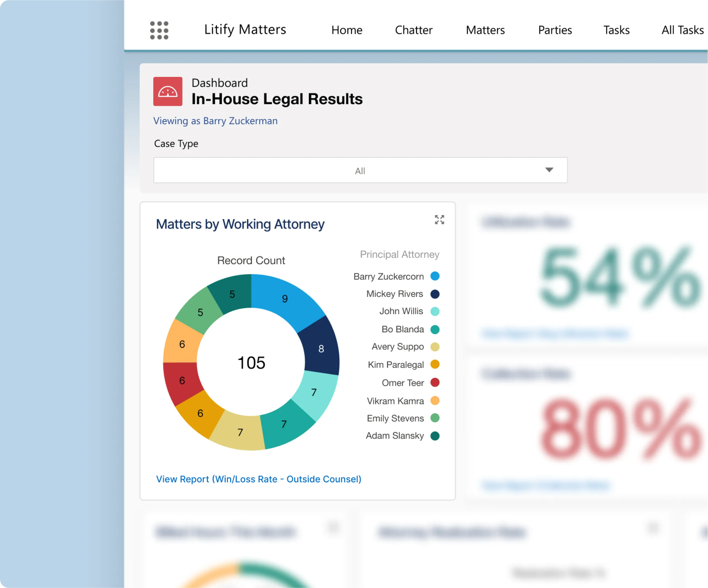The height and width of the screenshot is (588, 708).
Task: Open the Case Type dropdown
Action: point(360,170)
